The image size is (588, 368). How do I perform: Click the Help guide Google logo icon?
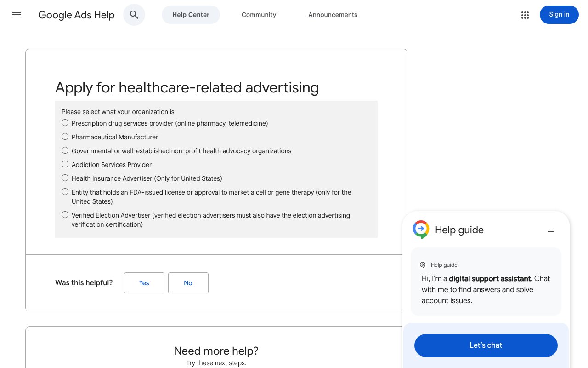pyautogui.click(x=421, y=230)
